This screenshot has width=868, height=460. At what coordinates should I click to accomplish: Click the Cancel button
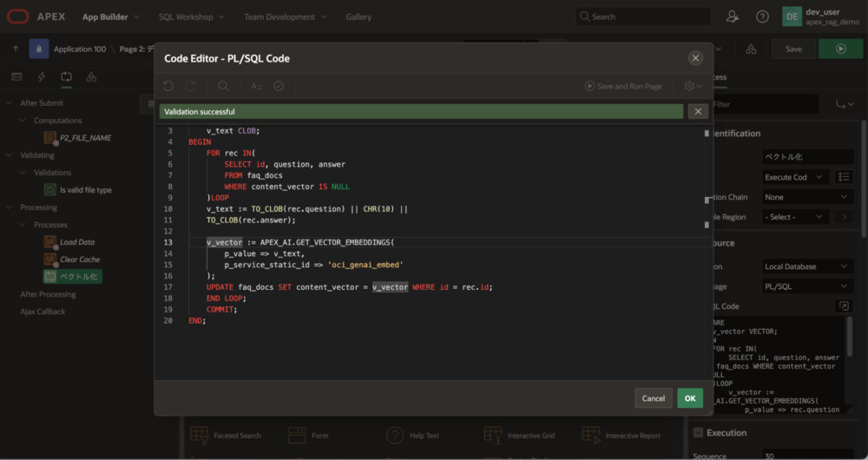tap(653, 398)
